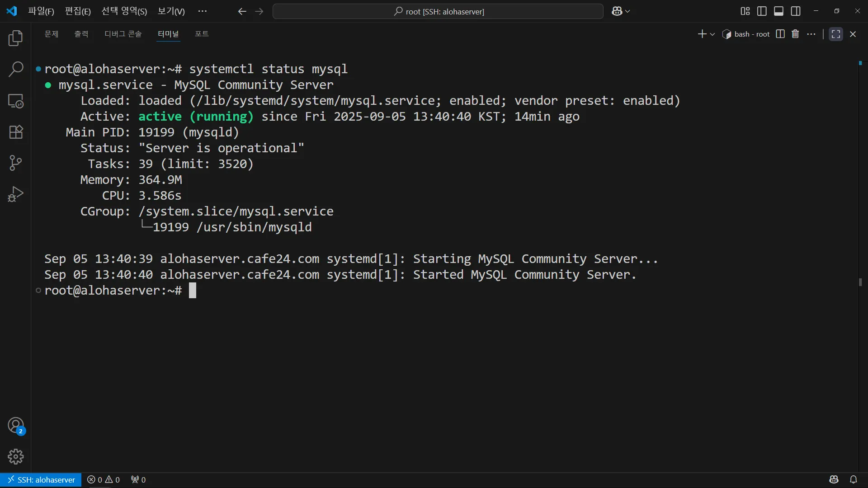The width and height of the screenshot is (868, 488).
Task: Open Manage gear settings icon
Action: click(16, 456)
